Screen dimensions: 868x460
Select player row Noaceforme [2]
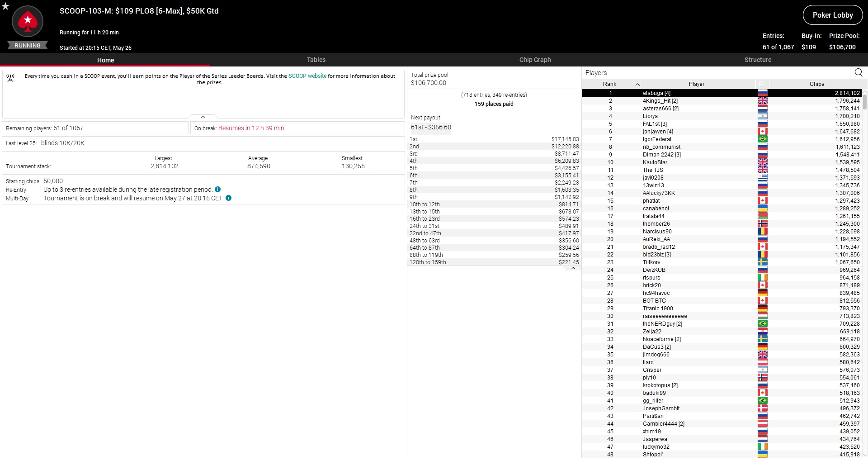(722, 339)
